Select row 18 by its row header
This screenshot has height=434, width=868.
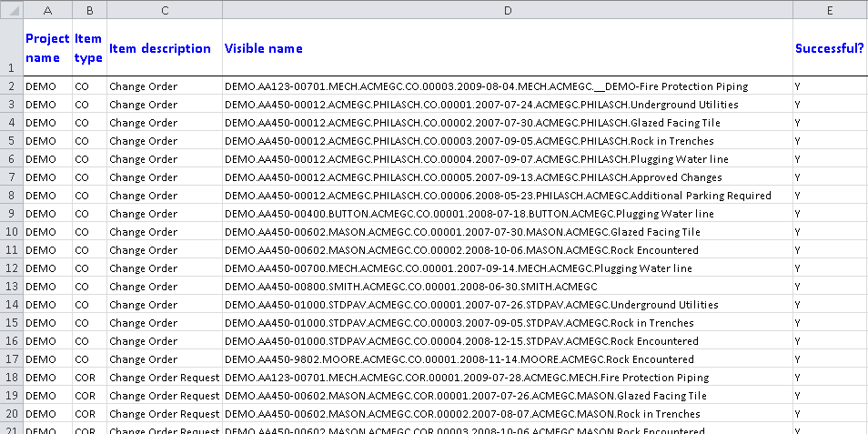click(x=11, y=378)
